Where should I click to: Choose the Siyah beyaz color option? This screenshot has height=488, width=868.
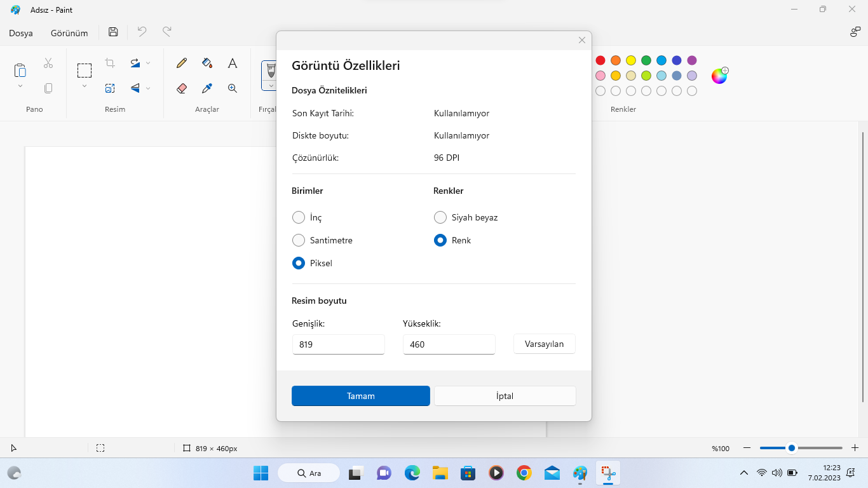pyautogui.click(x=440, y=217)
